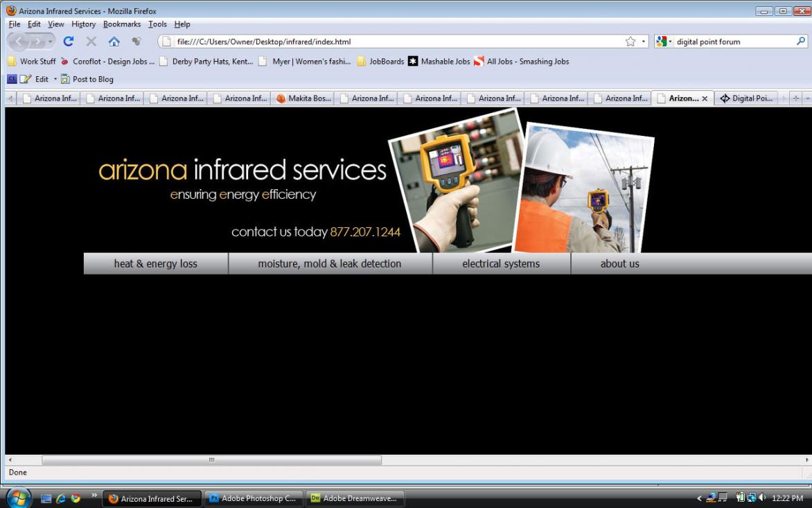The width and height of the screenshot is (812, 508).
Task: Click the Stop loading X button
Action: pyautogui.click(x=91, y=42)
